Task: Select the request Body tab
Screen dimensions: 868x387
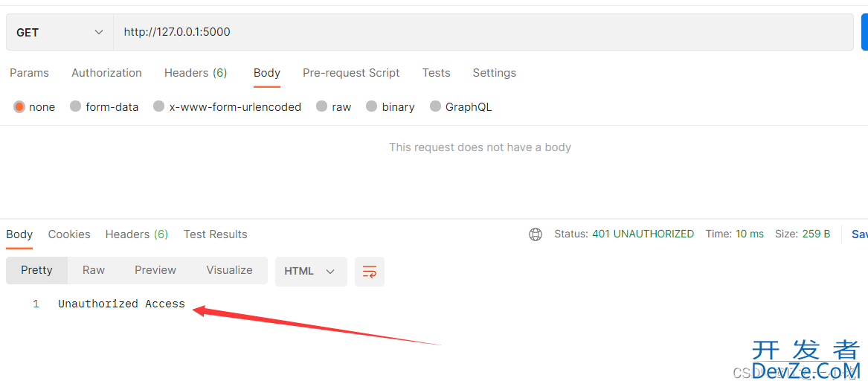Action: pyautogui.click(x=267, y=73)
